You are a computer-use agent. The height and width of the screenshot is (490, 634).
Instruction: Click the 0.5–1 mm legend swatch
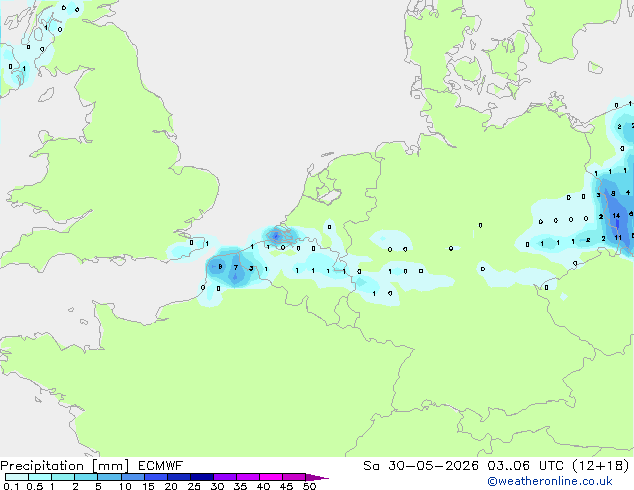point(40,477)
